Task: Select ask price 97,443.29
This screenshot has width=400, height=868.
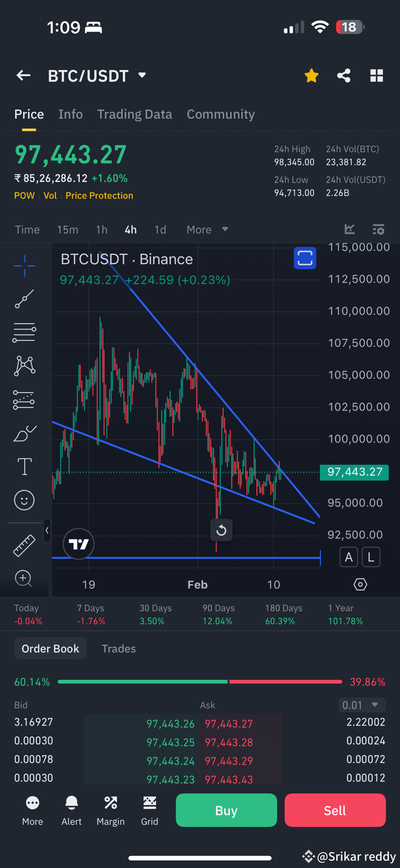Action: [x=229, y=761]
